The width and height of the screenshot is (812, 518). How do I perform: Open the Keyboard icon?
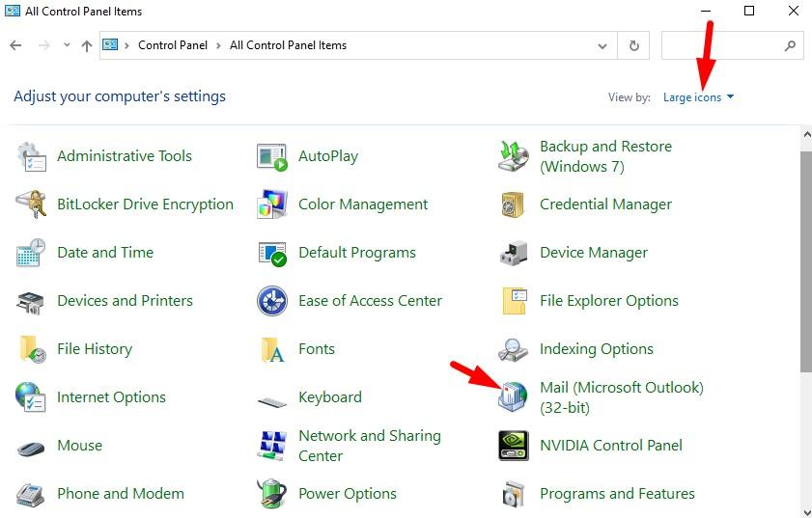[272, 401]
